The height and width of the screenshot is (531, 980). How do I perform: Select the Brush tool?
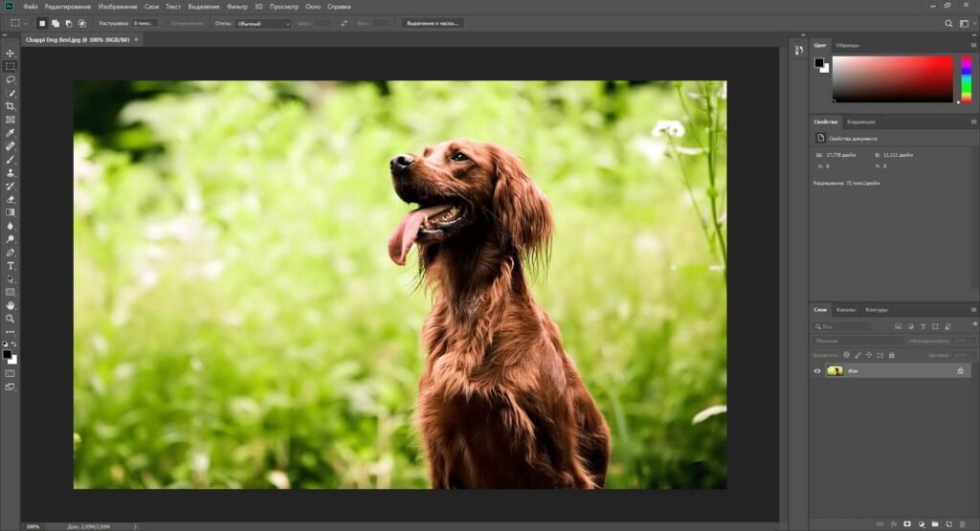(10, 159)
